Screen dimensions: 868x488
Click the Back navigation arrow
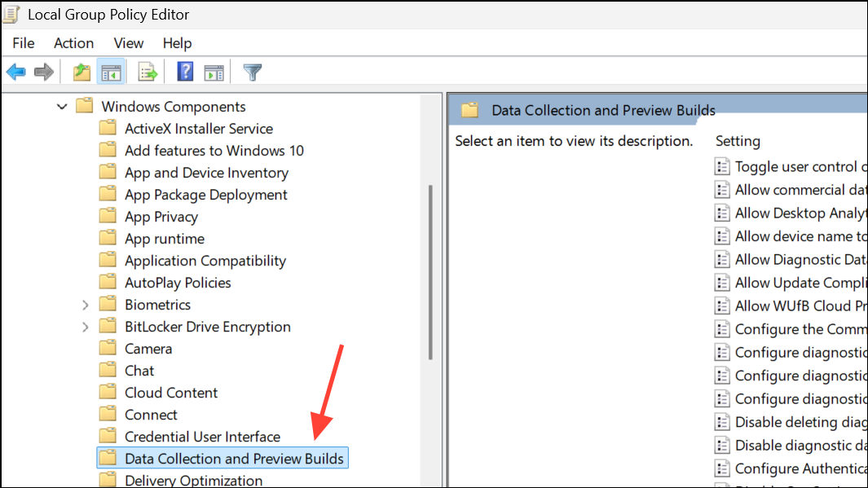[x=15, y=72]
